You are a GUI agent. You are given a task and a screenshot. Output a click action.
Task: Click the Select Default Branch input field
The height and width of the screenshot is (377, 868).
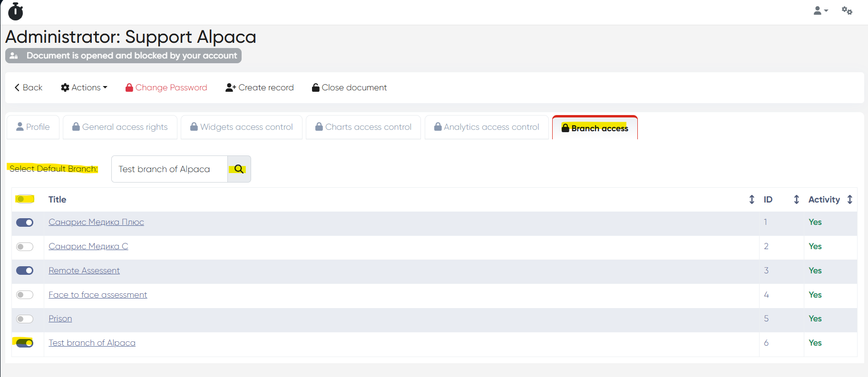point(169,169)
